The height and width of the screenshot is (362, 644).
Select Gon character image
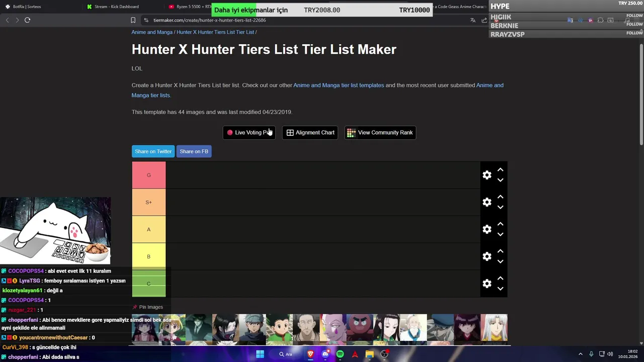point(279,328)
